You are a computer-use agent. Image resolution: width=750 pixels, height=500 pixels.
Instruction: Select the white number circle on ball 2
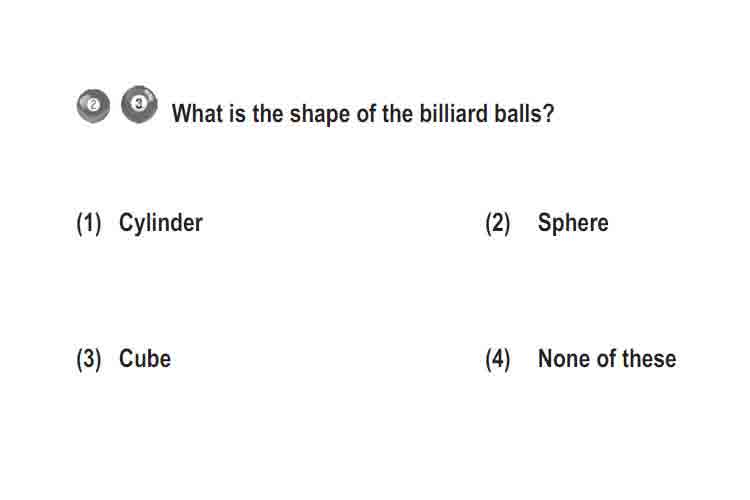[93, 104]
